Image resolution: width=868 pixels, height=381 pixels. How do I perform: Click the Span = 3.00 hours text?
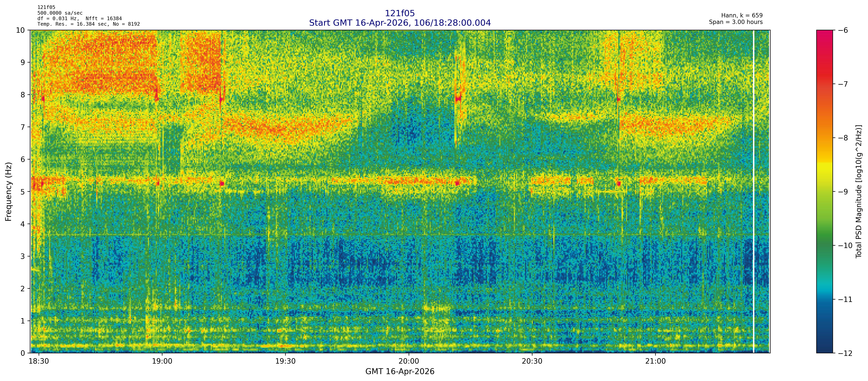point(736,22)
